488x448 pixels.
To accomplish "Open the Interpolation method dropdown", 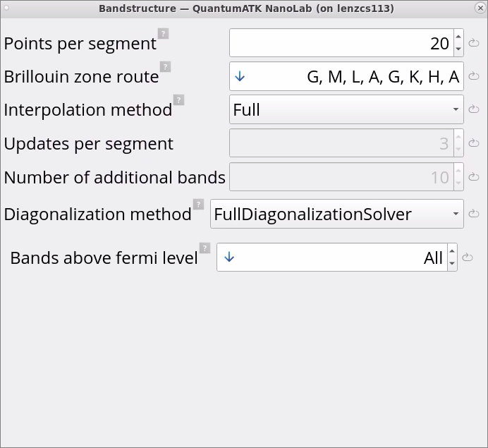I will tap(346, 109).
